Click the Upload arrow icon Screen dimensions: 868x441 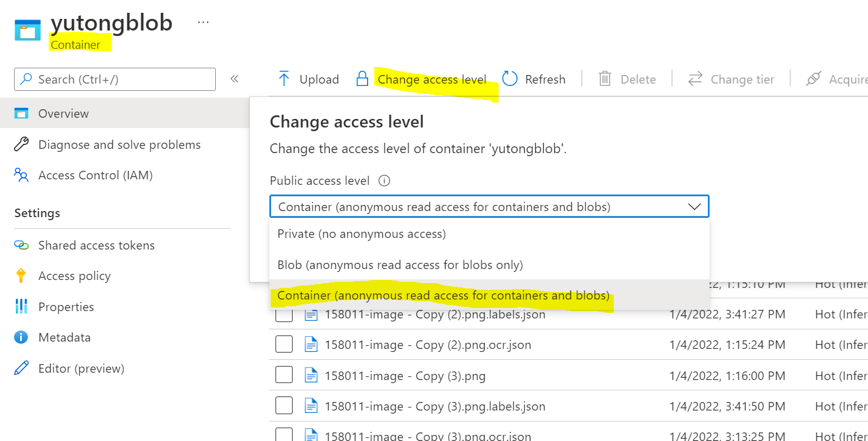click(x=283, y=79)
